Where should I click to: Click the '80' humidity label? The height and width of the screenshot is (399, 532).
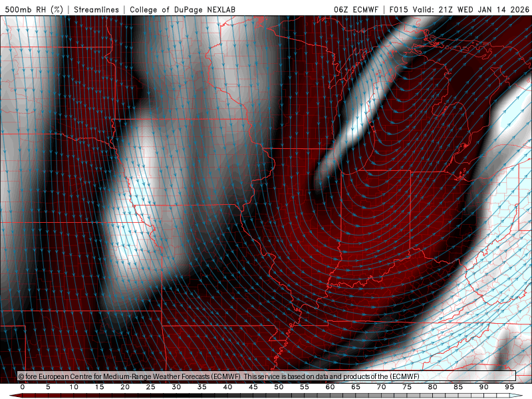(432, 387)
